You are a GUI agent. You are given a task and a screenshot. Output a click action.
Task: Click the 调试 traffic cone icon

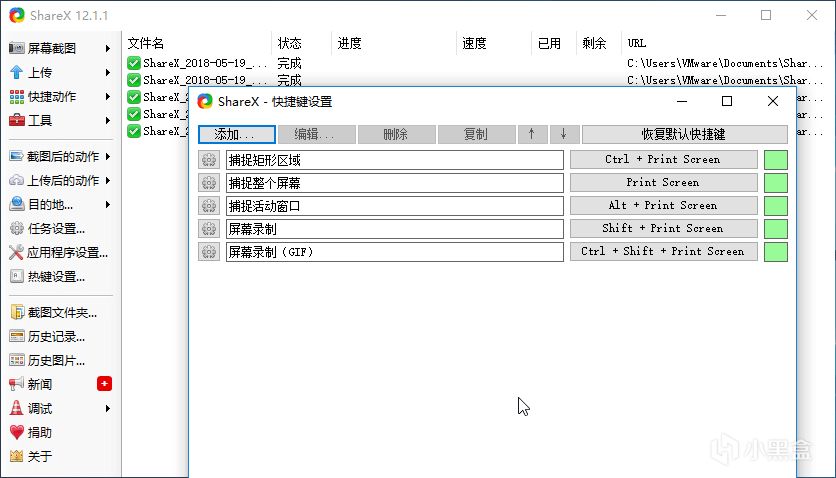17,408
